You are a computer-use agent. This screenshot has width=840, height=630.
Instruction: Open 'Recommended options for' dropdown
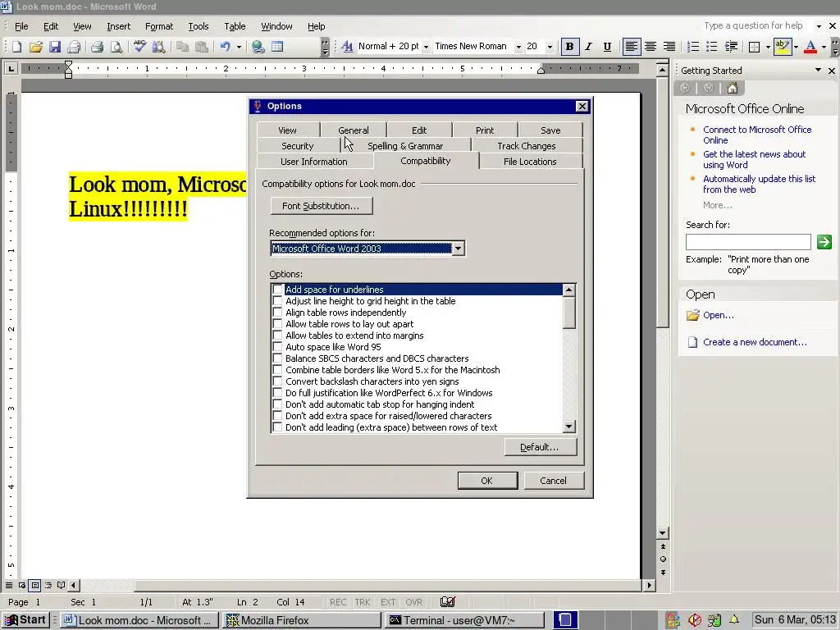(458, 249)
